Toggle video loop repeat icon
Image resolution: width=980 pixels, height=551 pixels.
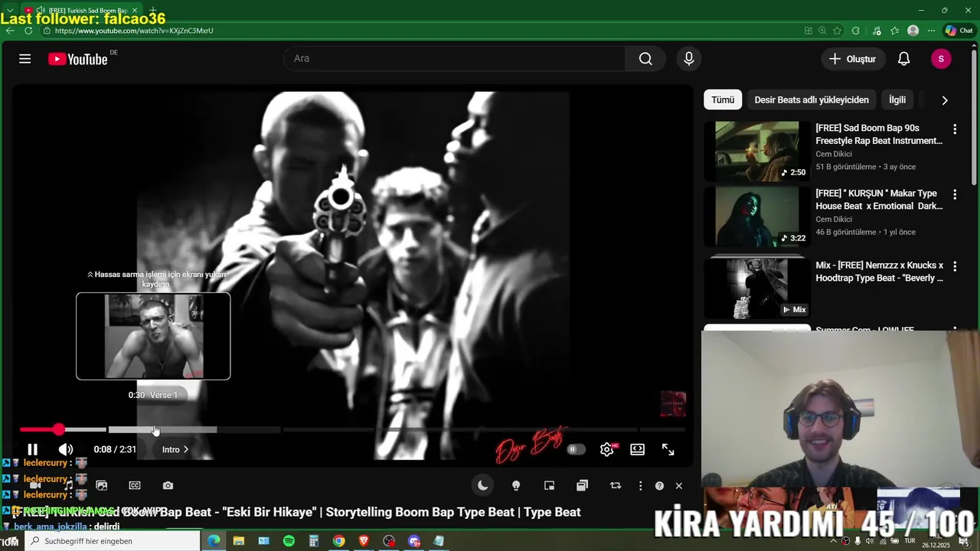click(615, 485)
